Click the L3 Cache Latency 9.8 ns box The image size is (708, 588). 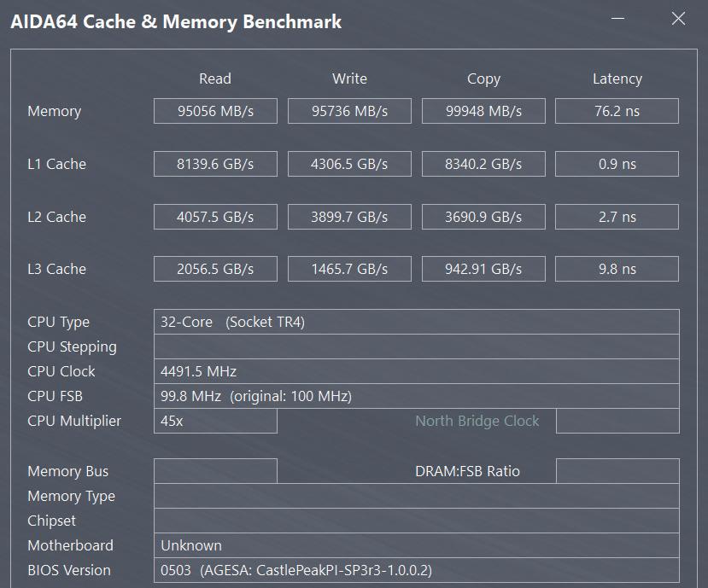[x=617, y=269]
